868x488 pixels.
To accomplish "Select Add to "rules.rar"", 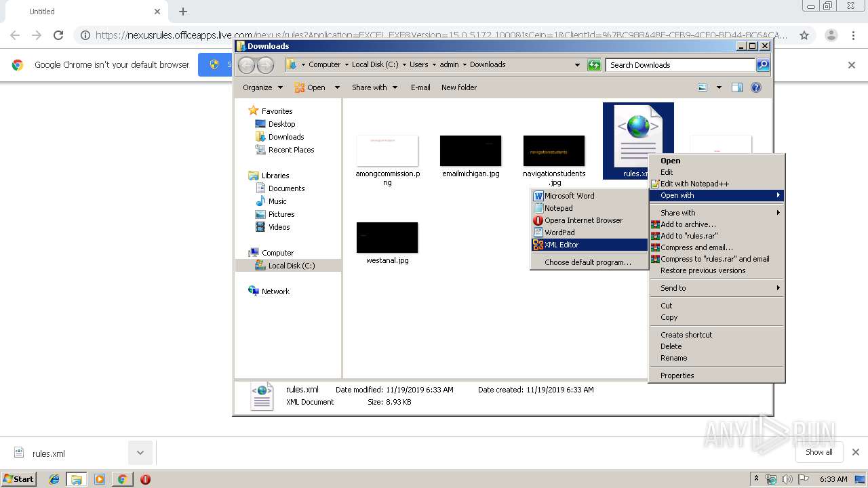I will 717,236.
